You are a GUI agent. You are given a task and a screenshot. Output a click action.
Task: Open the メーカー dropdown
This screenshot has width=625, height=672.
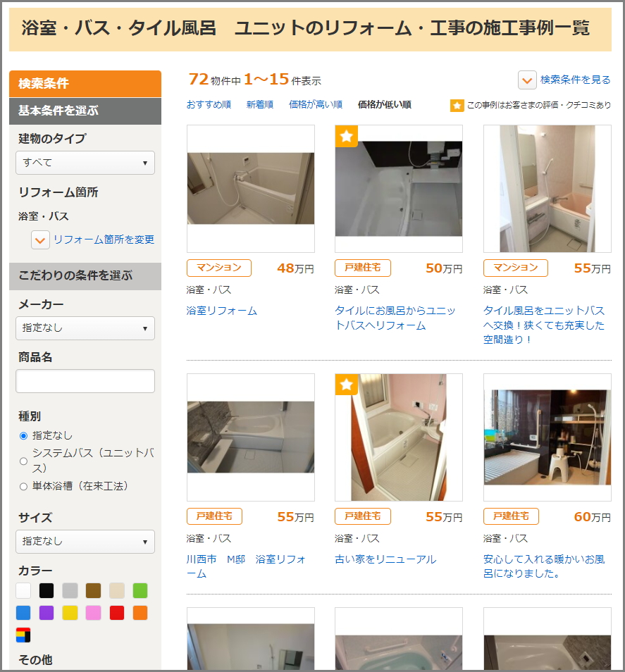pos(85,328)
